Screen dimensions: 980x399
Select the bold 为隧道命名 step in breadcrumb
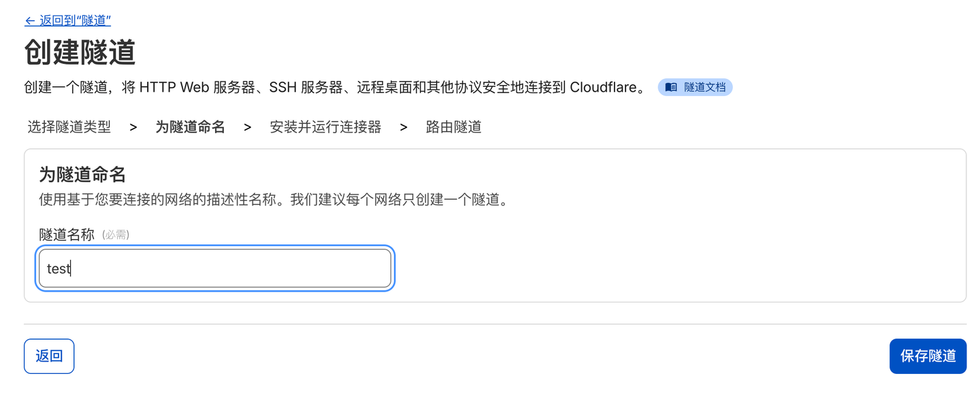[x=190, y=127]
